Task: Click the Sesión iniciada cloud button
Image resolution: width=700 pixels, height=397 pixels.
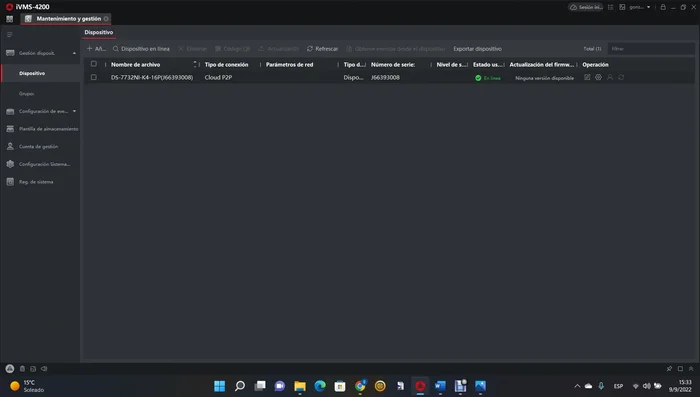Action: pyautogui.click(x=586, y=7)
